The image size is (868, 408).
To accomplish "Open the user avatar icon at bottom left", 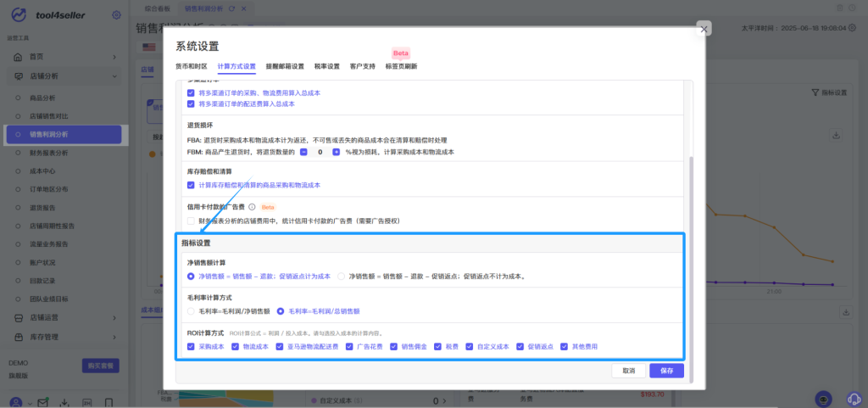I will click(17, 403).
